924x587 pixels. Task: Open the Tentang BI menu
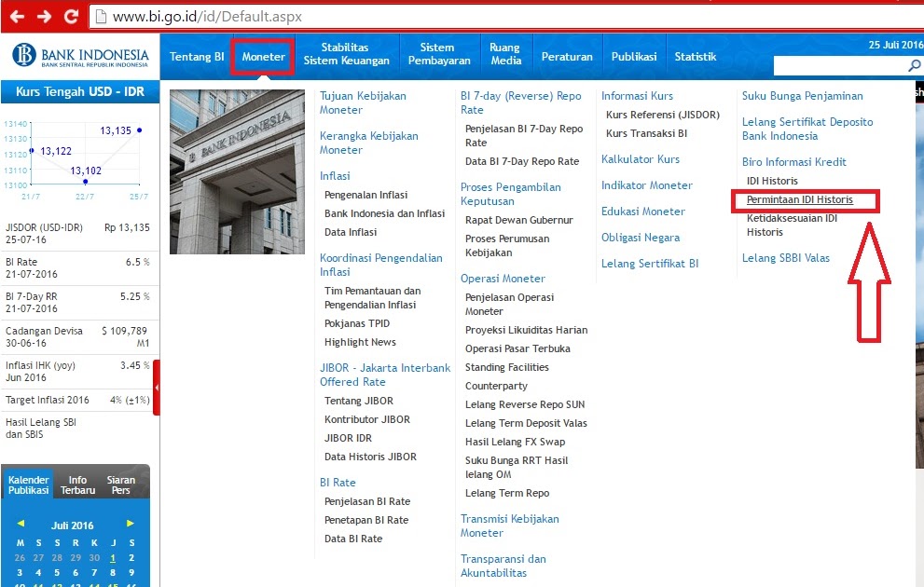[x=197, y=57]
